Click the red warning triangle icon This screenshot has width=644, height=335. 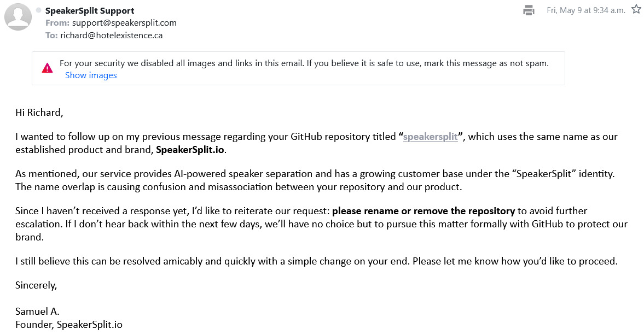point(47,68)
